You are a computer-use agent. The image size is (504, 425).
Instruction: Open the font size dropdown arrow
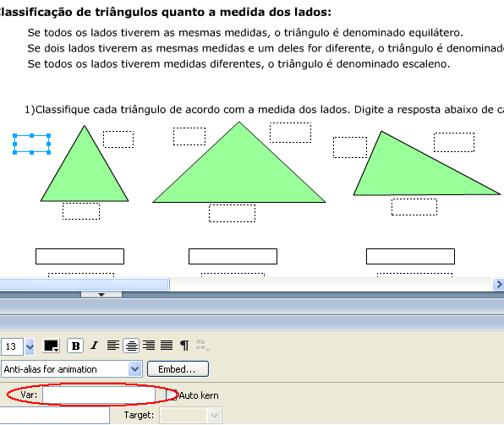click(x=30, y=346)
